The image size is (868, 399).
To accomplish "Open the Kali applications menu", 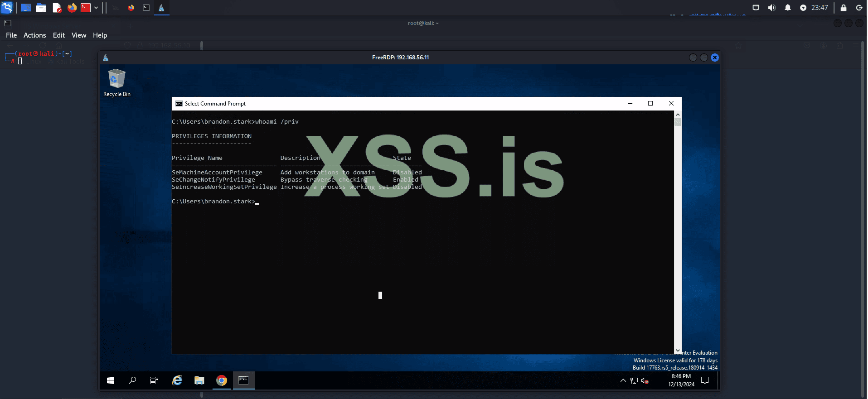I will tap(7, 8).
